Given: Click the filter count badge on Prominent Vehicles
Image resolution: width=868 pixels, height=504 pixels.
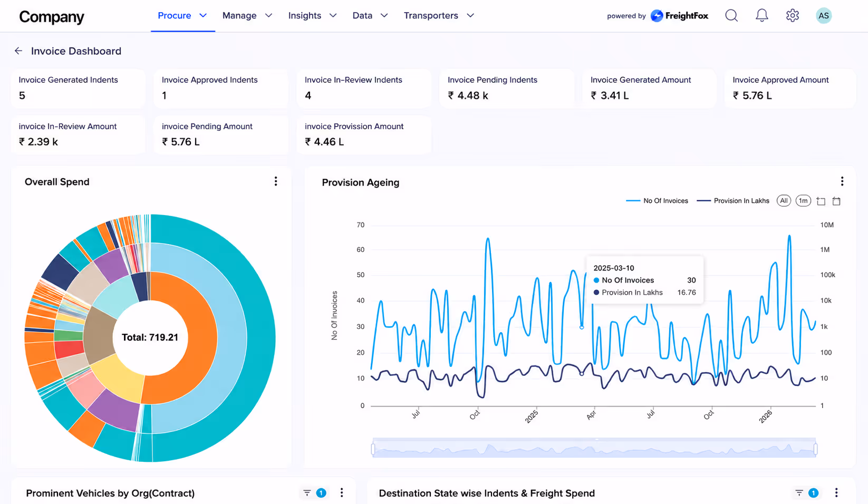Looking at the screenshot, I should 321,493.
